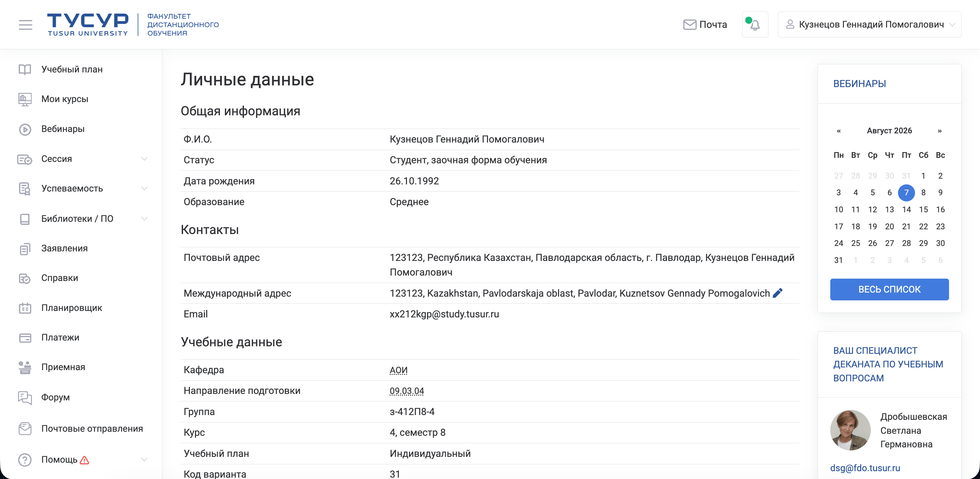
Task: Click the Приемная sidebar icon
Action: click(x=25, y=367)
